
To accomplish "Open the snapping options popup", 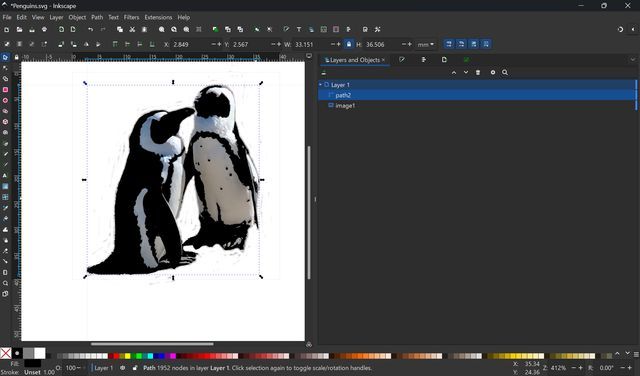I will coord(633,29).
